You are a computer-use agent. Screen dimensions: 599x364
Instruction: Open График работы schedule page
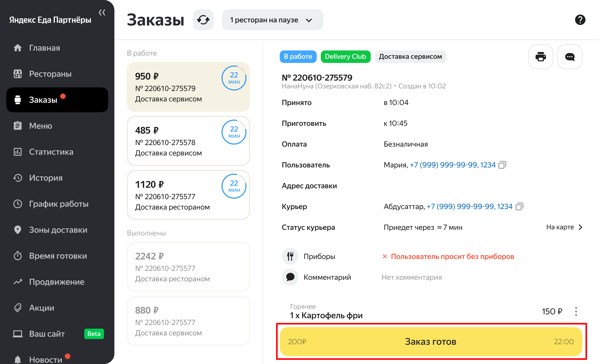click(x=59, y=204)
